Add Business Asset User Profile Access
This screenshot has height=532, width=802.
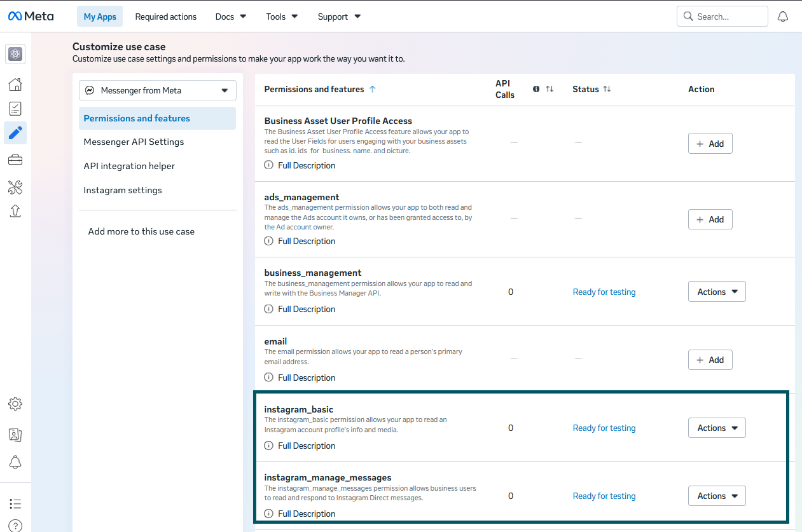point(710,144)
